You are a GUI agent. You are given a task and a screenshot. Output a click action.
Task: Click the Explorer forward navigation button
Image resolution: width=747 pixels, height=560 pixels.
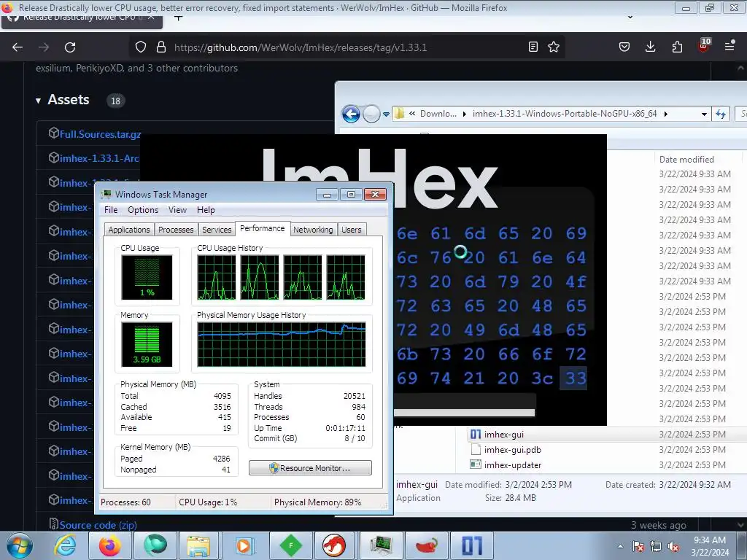pos(371,114)
